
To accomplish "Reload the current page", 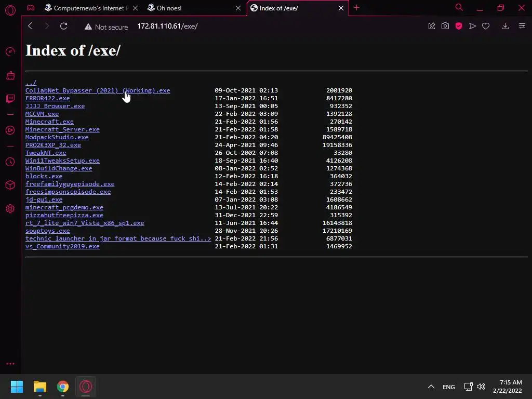I will 63,26.
